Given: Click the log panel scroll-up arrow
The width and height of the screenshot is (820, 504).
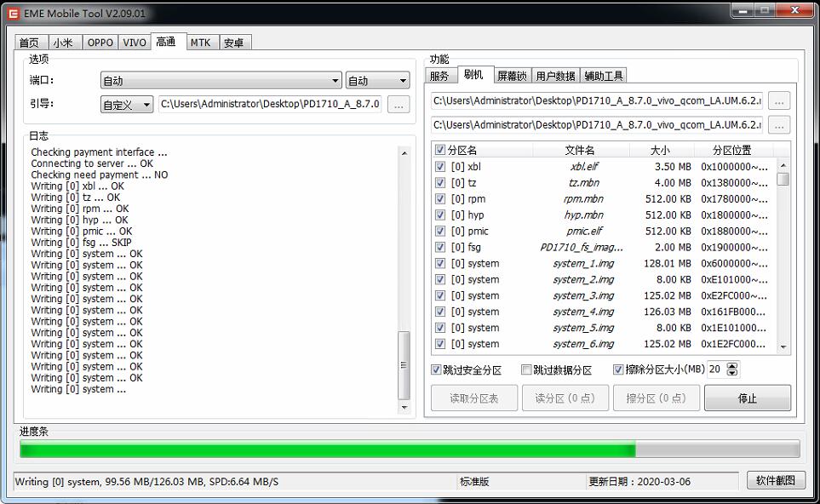Looking at the screenshot, I should tap(404, 153).
